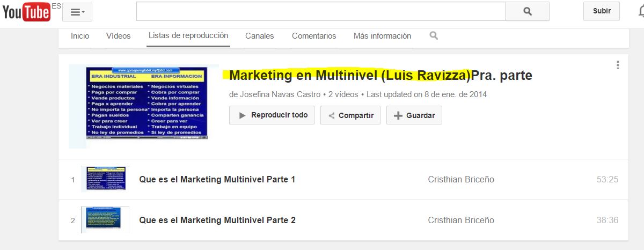
Task: Open Que es el Marketing Multinivel Parte 1
Action: coord(217,180)
